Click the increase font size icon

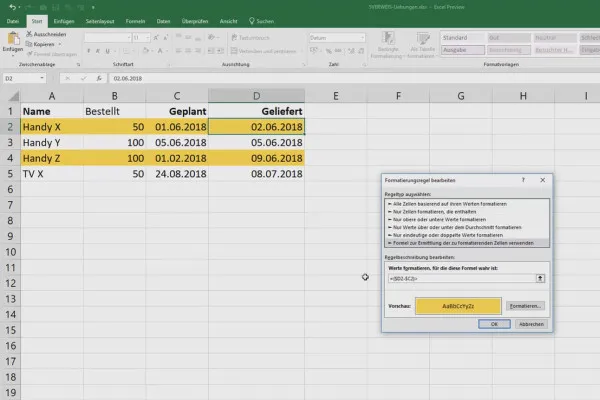(156, 38)
